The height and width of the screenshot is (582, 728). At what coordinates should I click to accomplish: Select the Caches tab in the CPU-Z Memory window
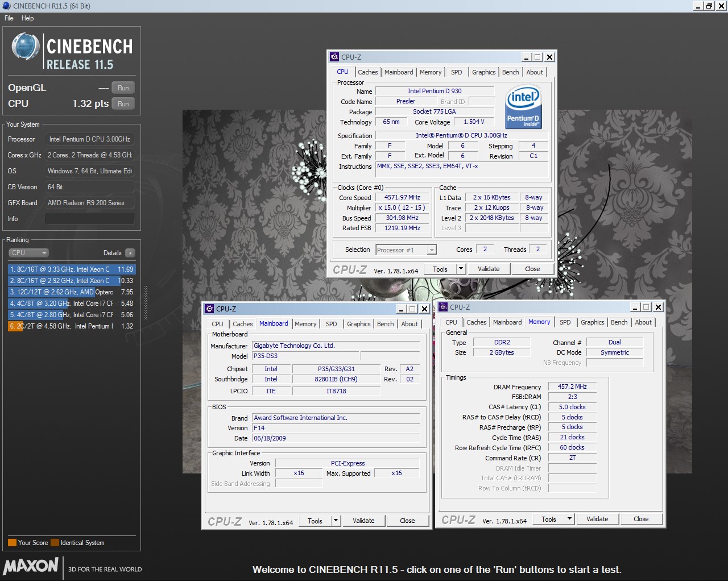pos(477,322)
